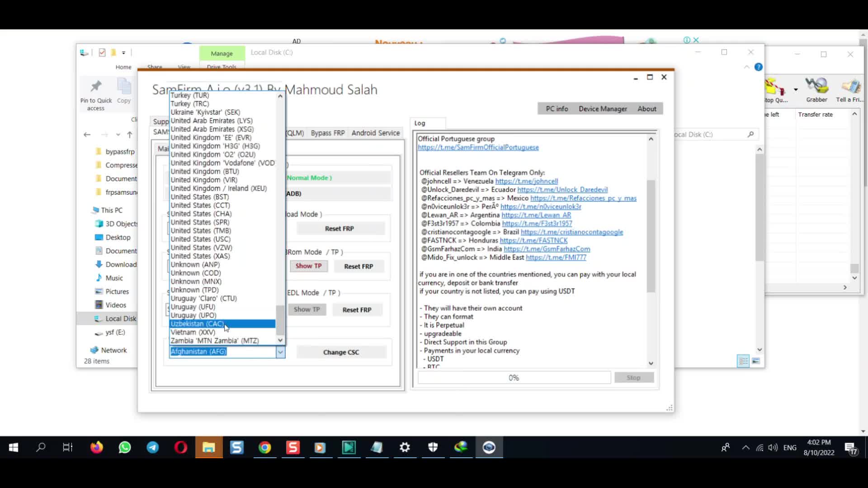Image resolution: width=868 pixels, height=488 pixels.
Task: Open the t.me/GsmFarhazCom link
Action: pyautogui.click(x=547, y=249)
